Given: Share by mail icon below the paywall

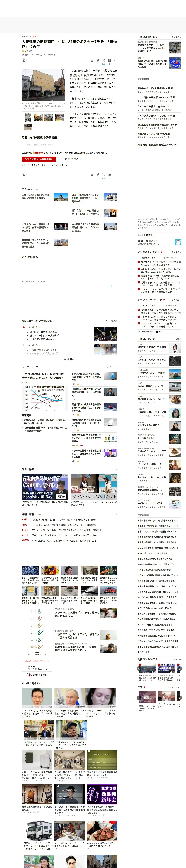Looking at the screenshot, I should point(92,175).
